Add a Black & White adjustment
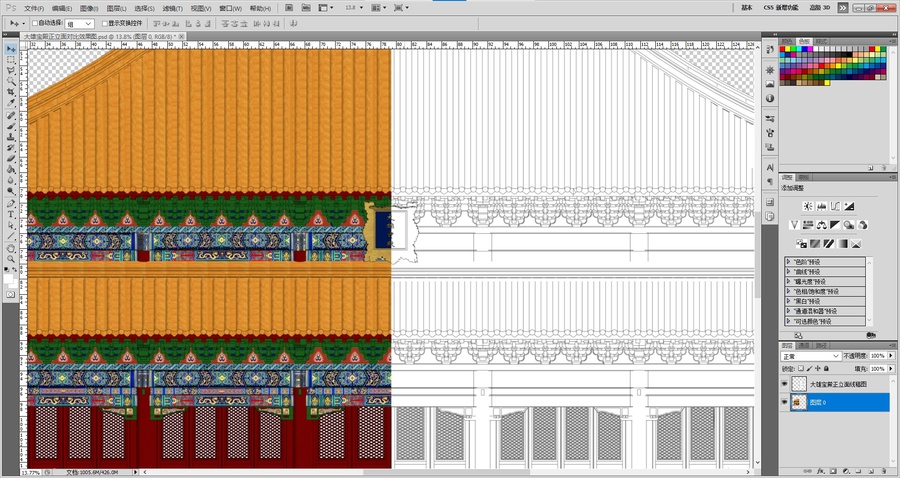900x478 pixels. coord(835,225)
